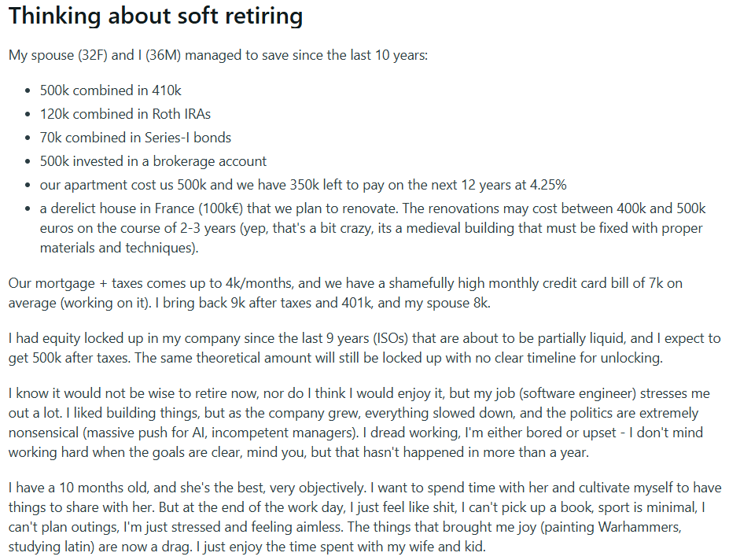This screenshot has height=560, width=729.
Task: Click the line "working hard when the goals are clear"
Action: (299, 452)
